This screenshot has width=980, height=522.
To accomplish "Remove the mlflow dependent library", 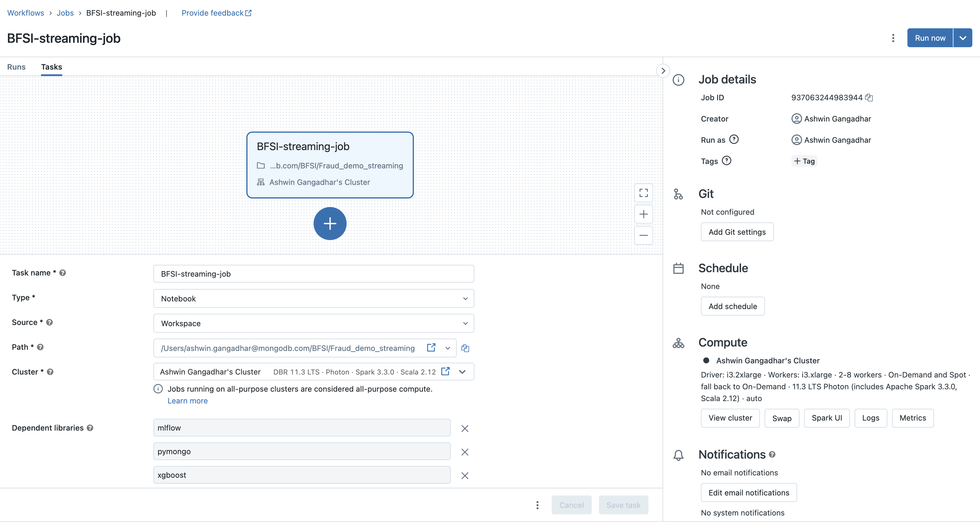I will click(465, 429).
